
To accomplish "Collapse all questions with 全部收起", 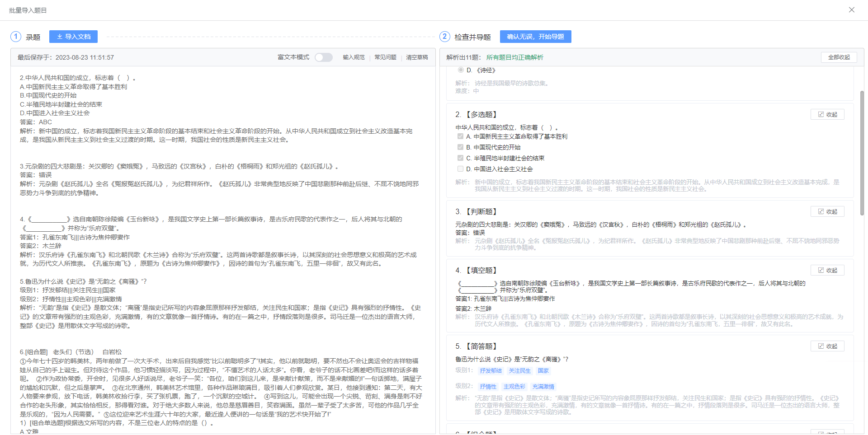I will click(x=839, y=57).
